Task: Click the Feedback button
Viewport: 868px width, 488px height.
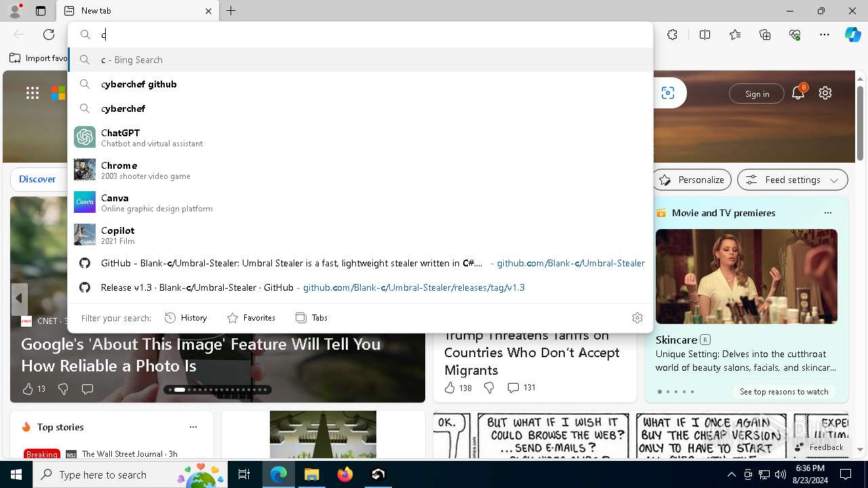Action: click(819, 447)
